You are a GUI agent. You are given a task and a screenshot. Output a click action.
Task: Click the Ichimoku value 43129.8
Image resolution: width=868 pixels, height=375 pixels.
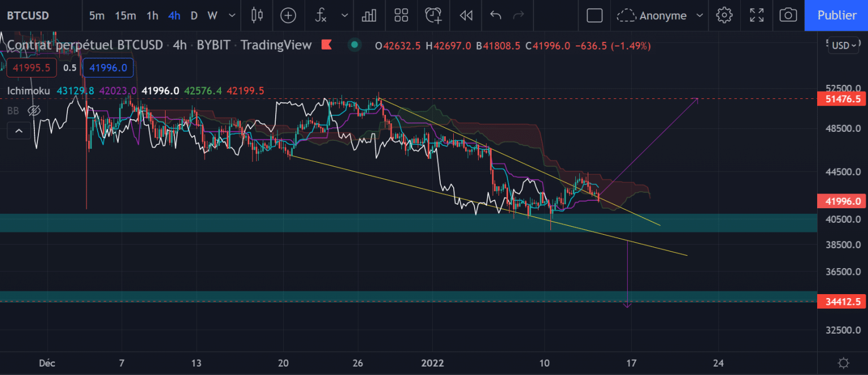75,90
